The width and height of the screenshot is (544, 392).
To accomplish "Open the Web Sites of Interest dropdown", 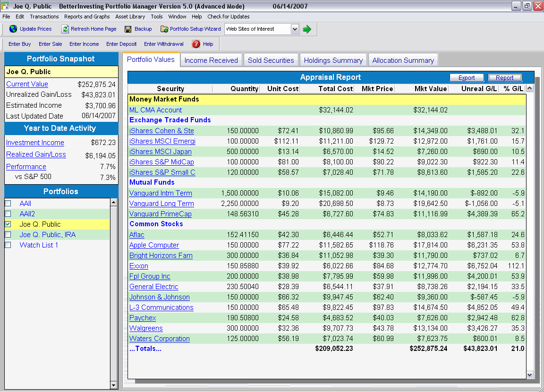I will 294,29.
